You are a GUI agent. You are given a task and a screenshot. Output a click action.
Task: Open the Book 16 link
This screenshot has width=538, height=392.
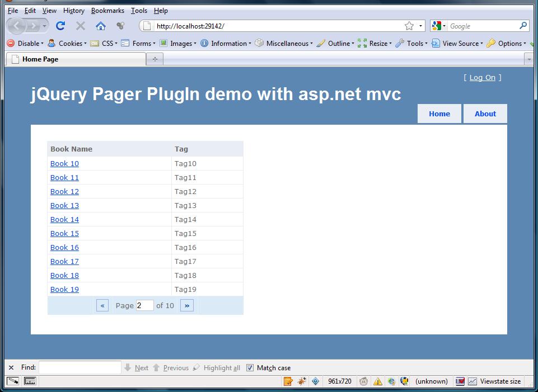pyautogui.click(x=64, y=247)
